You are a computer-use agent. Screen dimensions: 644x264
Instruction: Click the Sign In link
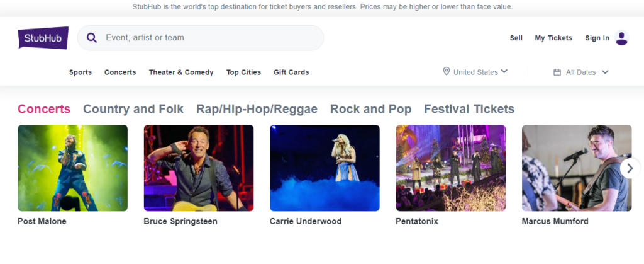(597, 38)
